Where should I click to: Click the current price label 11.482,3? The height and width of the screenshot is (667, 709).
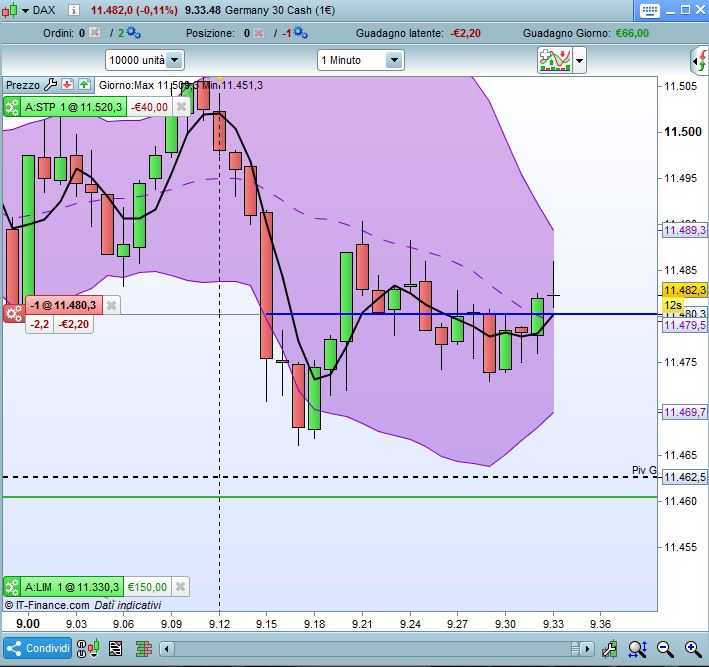pyautogui.click(x=685, y=290)
